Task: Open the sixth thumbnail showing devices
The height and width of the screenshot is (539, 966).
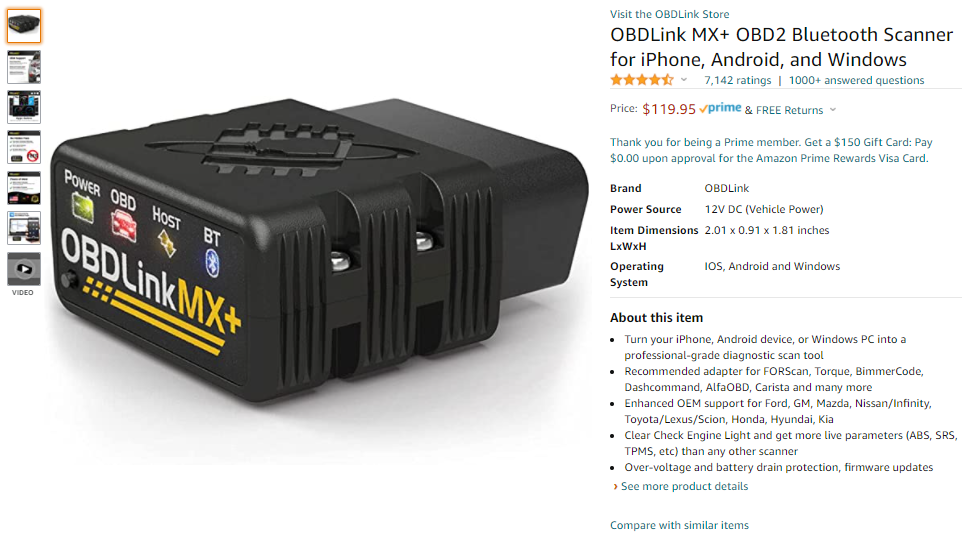Action: [x=24, y=229]
